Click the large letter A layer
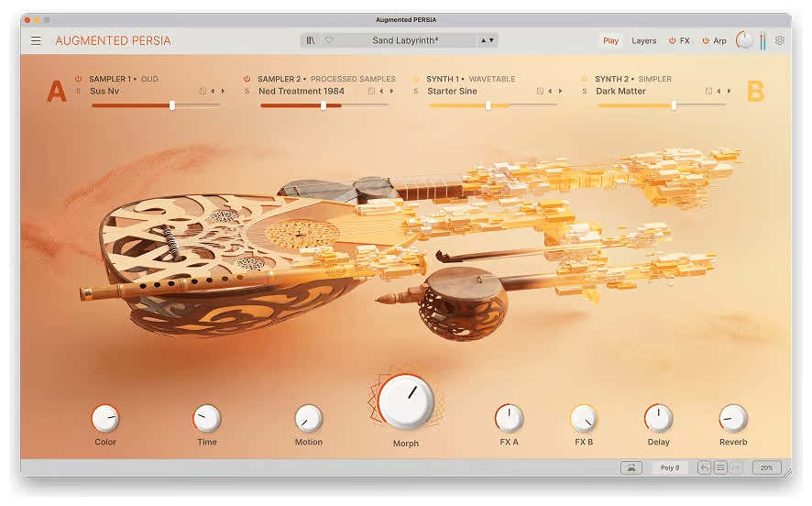The width and height of the screenshot is (812, 506). [x=57, y=91]
